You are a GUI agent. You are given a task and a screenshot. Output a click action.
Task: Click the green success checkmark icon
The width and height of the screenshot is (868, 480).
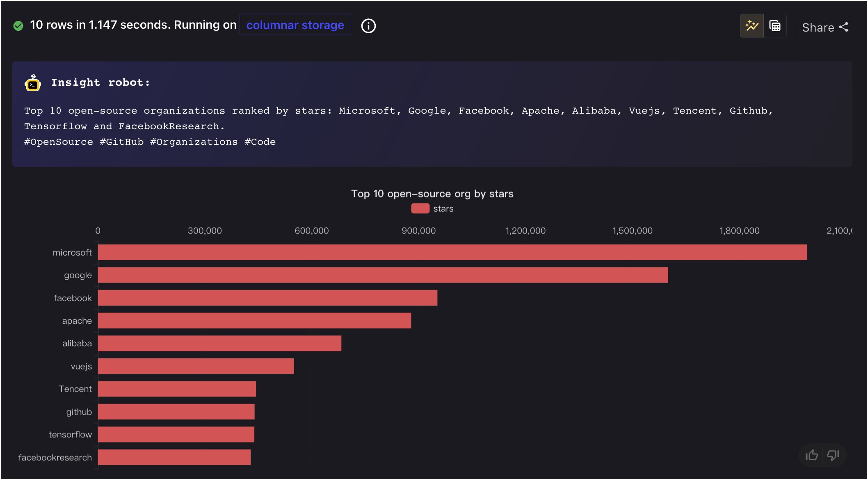[17, 25]
